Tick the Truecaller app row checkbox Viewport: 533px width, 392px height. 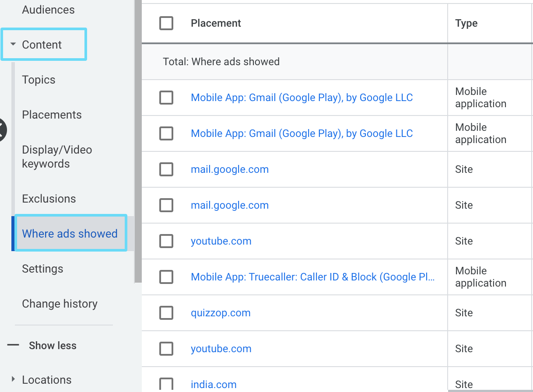coord(166,277)
